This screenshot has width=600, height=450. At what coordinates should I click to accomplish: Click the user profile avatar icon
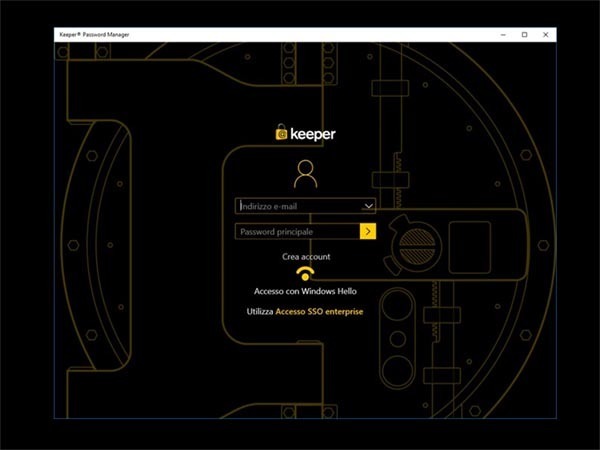point(305,174)
